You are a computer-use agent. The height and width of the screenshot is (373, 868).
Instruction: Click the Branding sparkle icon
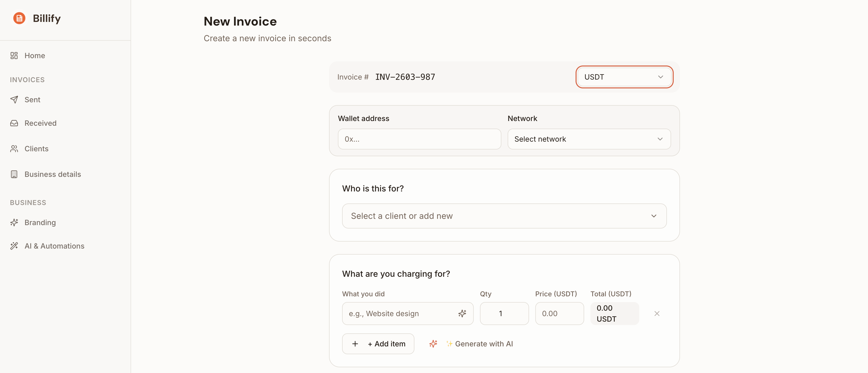pos(14,222)
